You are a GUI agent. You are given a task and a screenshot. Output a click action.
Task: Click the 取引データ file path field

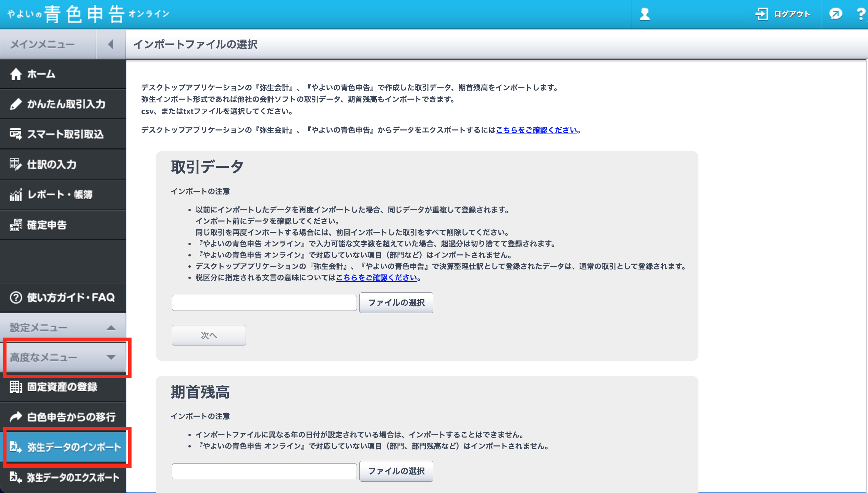coord(264,303)
